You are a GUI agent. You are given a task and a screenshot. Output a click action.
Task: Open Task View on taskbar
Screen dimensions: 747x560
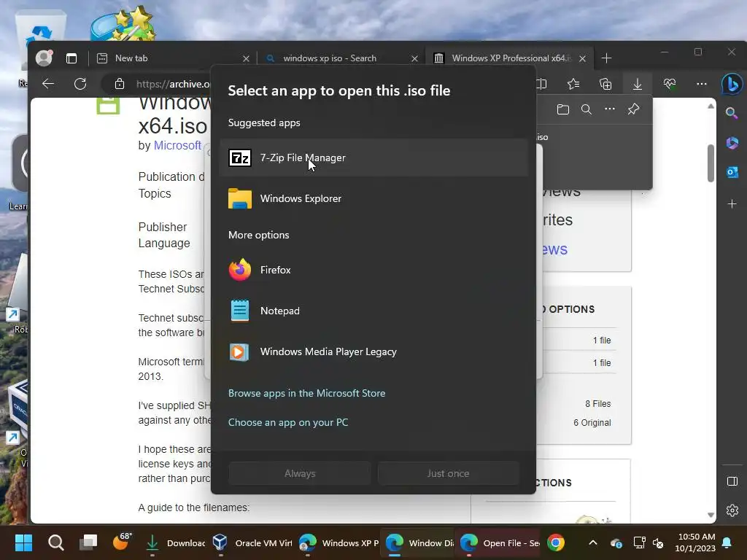(88, 542)
